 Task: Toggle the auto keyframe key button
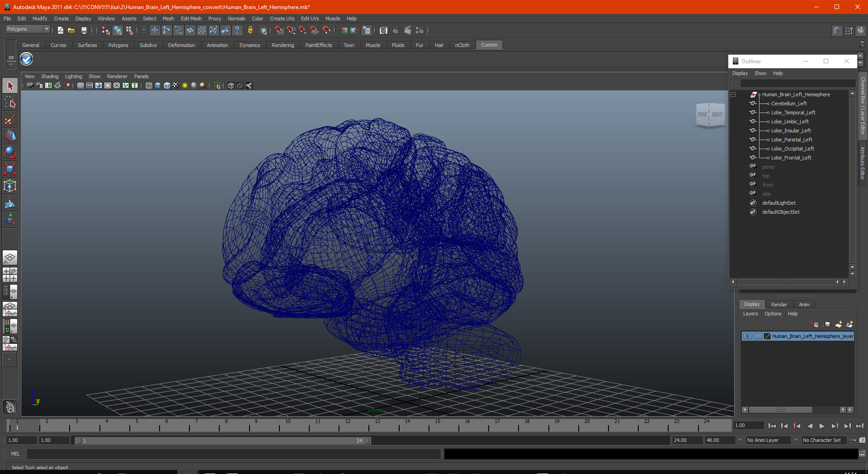[x=852, y=440]
